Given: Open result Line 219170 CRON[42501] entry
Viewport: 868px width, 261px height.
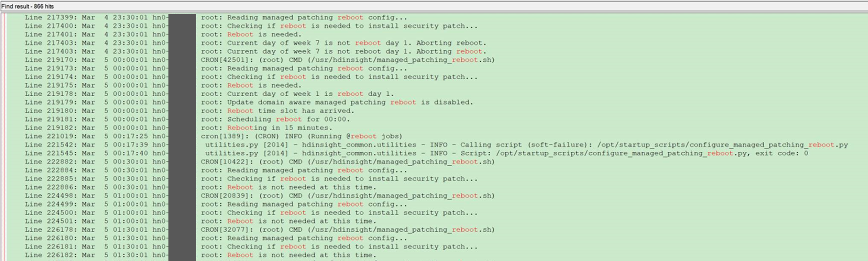Looking at the screenshot, I should [347, 60].
